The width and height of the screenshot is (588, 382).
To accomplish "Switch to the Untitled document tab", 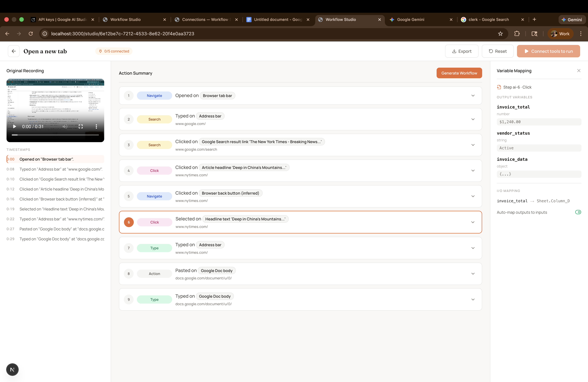I will click(x=278, y=19).
